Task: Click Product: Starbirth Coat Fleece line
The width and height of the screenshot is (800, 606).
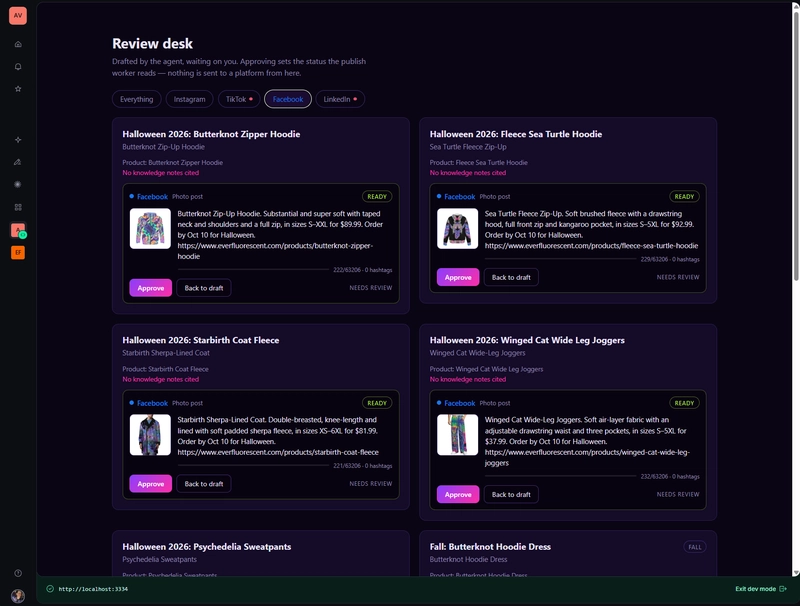Action: [165, 369]
